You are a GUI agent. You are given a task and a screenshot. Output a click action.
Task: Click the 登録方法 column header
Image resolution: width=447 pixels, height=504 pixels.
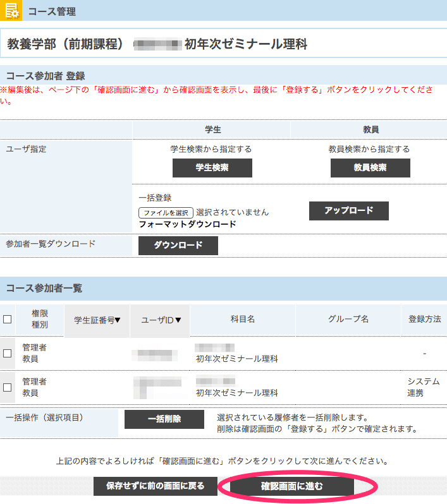click(x=424, y=320)
